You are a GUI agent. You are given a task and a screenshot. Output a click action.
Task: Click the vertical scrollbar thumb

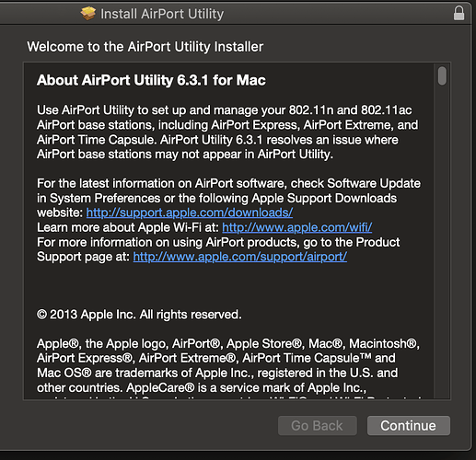442,75
